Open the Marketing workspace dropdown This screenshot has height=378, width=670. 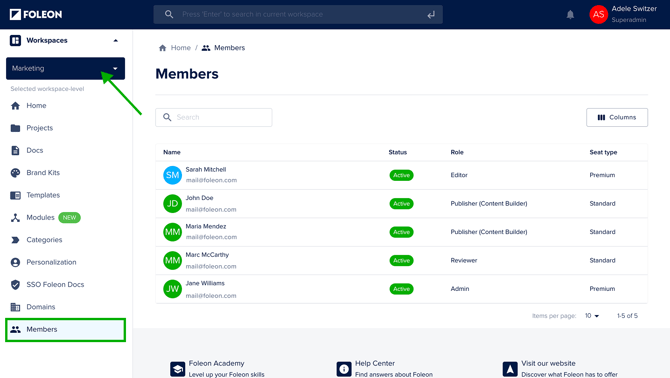[x=65, y=68]
